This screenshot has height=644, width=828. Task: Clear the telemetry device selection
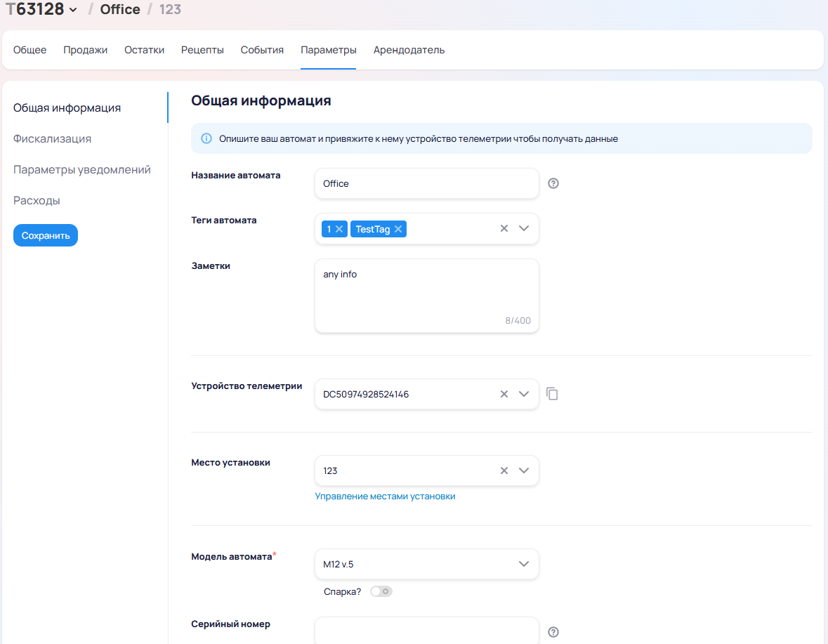click(504, 394)
